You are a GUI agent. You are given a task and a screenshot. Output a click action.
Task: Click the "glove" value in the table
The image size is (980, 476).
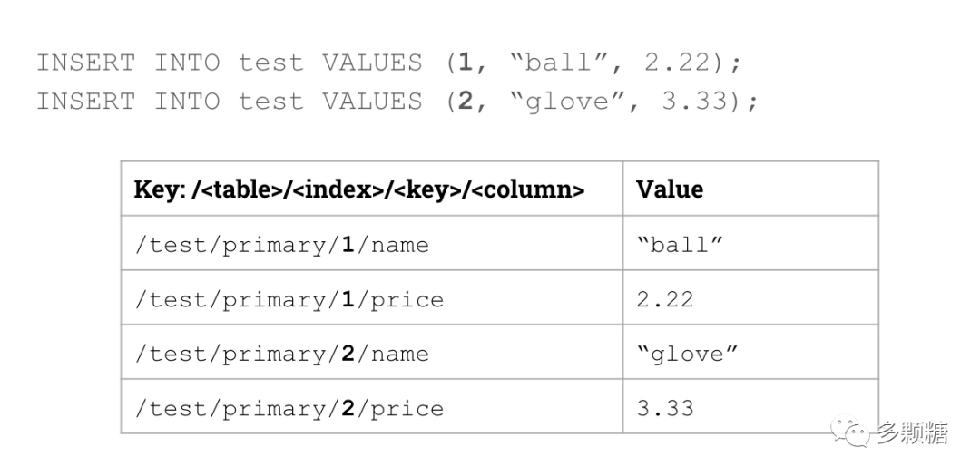click(687, 354)
